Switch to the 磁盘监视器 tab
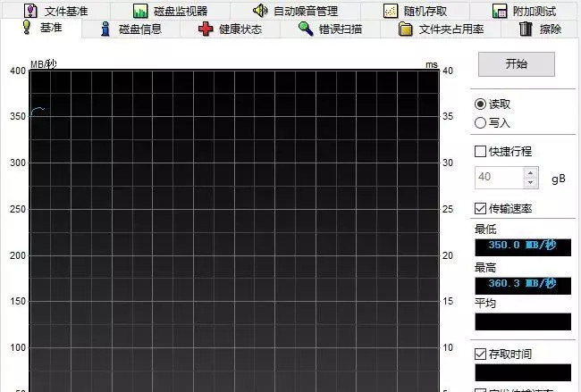581x392 pixels. click(x=171, y=11)
